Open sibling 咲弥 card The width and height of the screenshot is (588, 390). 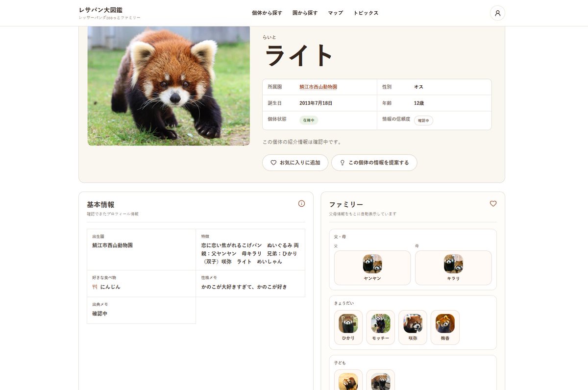tap(413, 327)
